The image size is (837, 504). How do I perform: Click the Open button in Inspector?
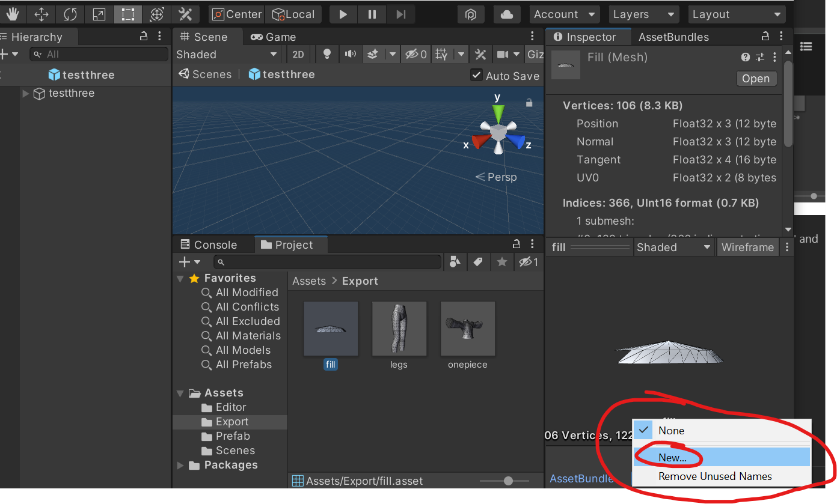756,79
